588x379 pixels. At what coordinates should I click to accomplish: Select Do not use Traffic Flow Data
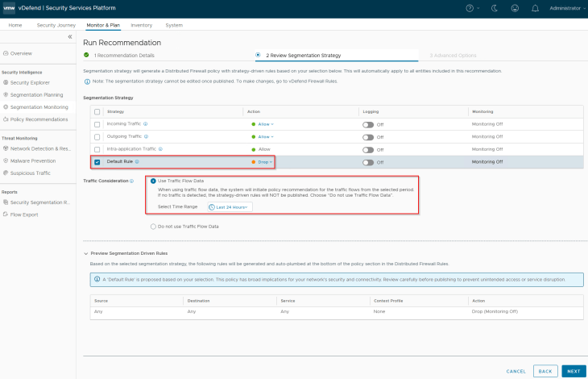(x=154, y=227)
